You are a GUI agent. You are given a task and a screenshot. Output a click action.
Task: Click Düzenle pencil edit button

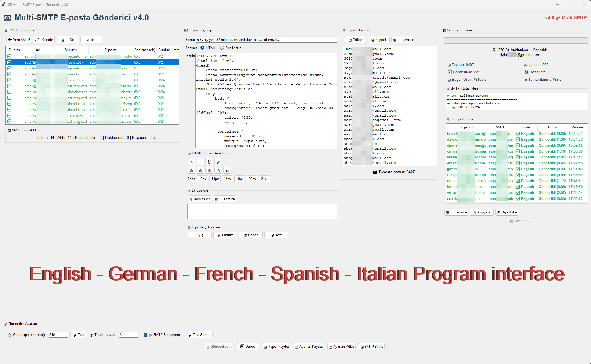(44, 40)
